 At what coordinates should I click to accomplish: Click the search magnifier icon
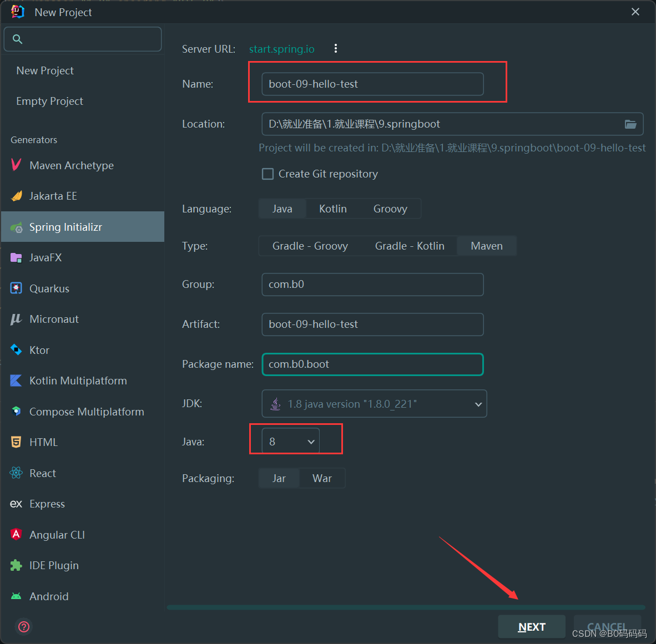18,39
